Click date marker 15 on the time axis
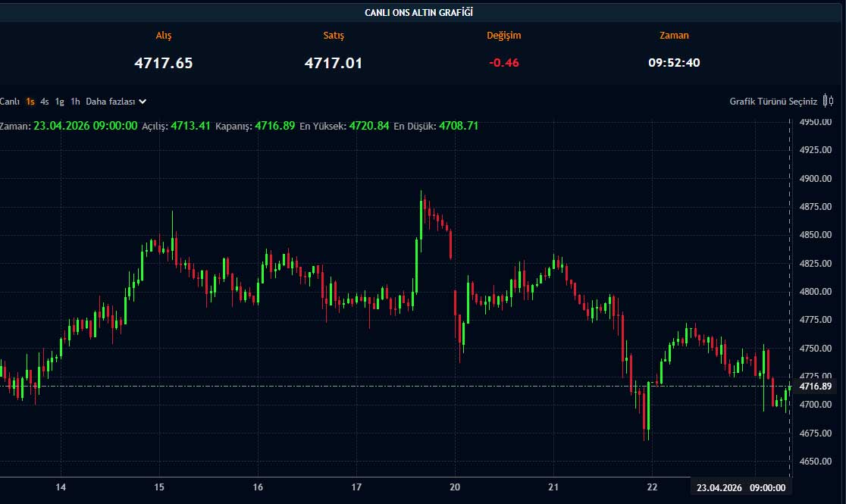Screen dimensions: 846x504 point(159,487)
